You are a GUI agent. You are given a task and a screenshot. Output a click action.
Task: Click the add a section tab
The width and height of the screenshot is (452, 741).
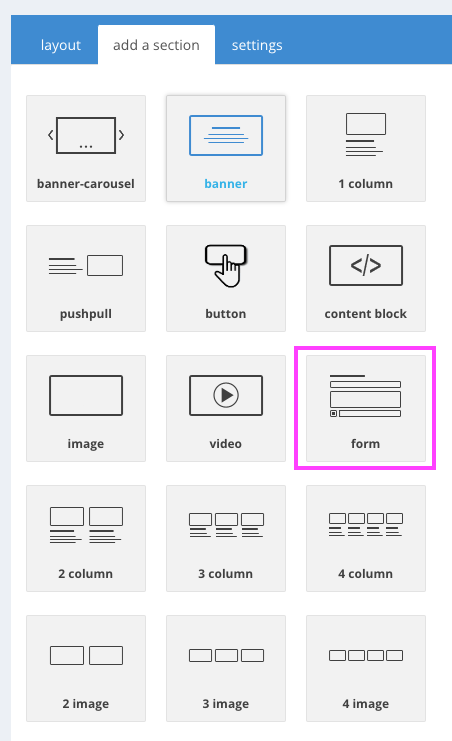(x=156, y=45)
